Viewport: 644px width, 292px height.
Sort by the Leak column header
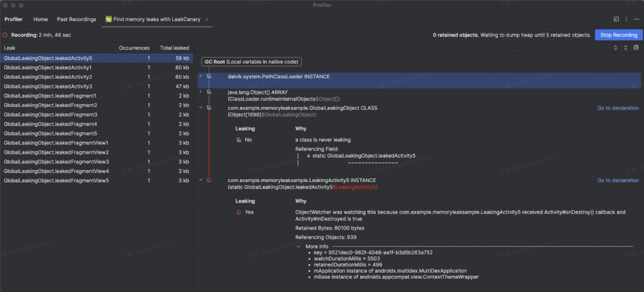[x=57, y=48]
